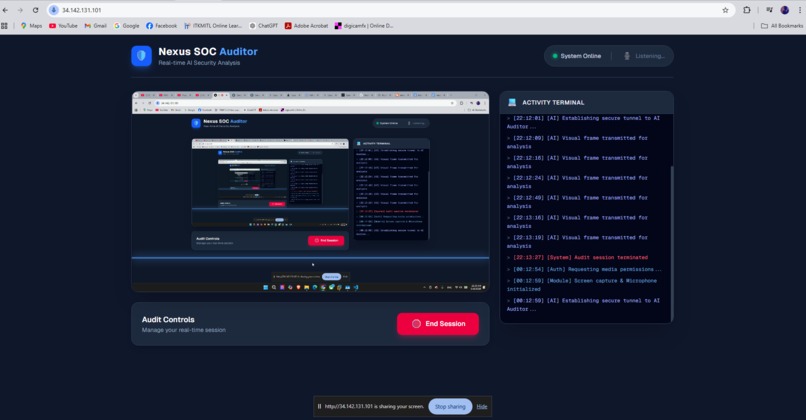
Task: Click the Listening... status text
Action: tap(650, 56)
